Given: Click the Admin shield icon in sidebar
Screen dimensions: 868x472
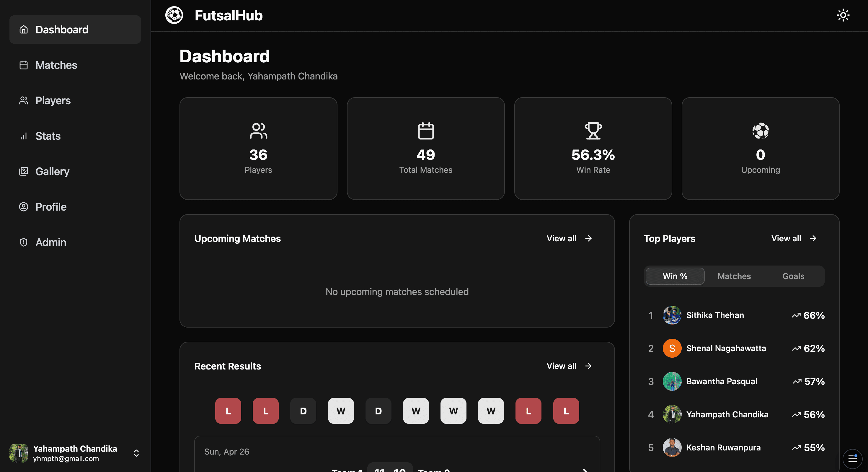Looking at the screenshot, I should 24,242.
